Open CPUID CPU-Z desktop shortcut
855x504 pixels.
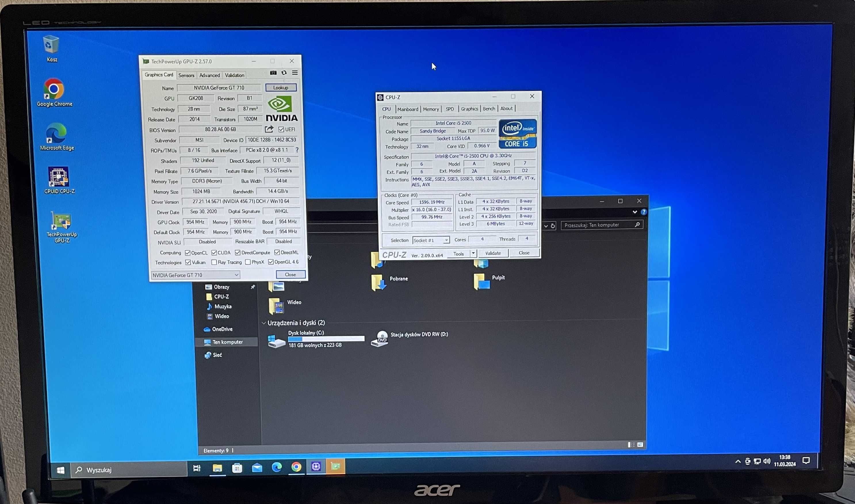pos(59,180)
